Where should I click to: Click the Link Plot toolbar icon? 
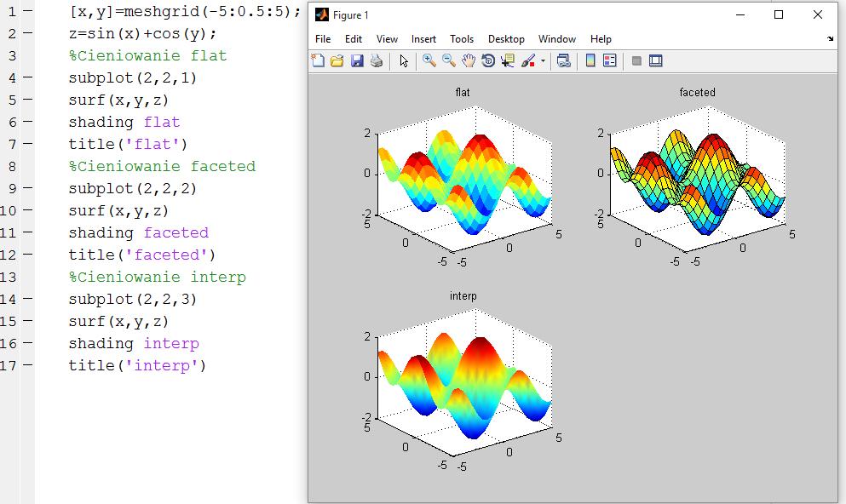(x=564, y=61)
